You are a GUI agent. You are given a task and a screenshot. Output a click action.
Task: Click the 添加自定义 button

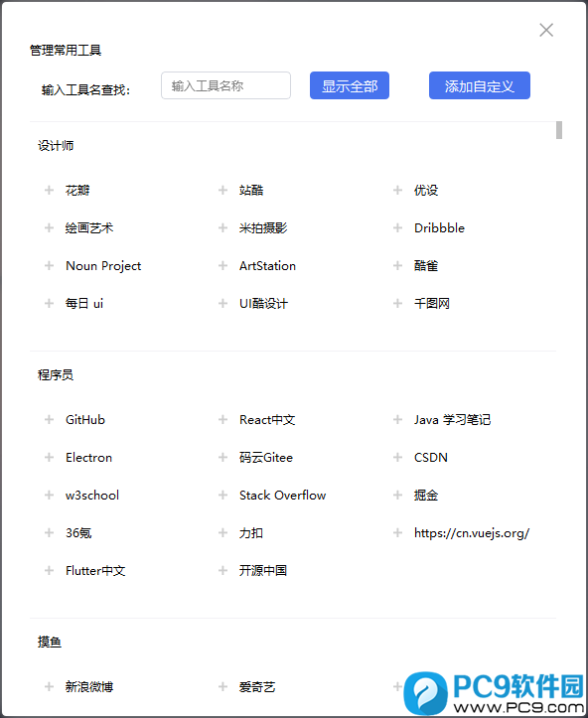(480, 85)
